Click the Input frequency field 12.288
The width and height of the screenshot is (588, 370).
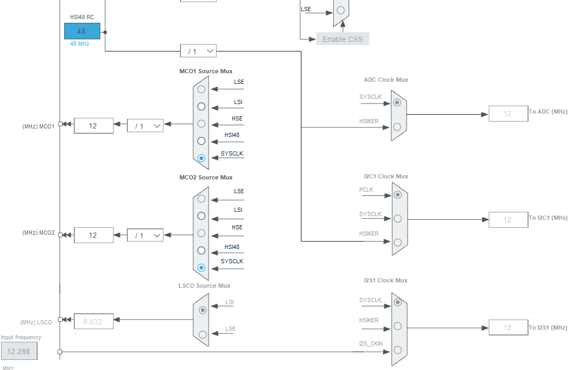click(19, 351)
